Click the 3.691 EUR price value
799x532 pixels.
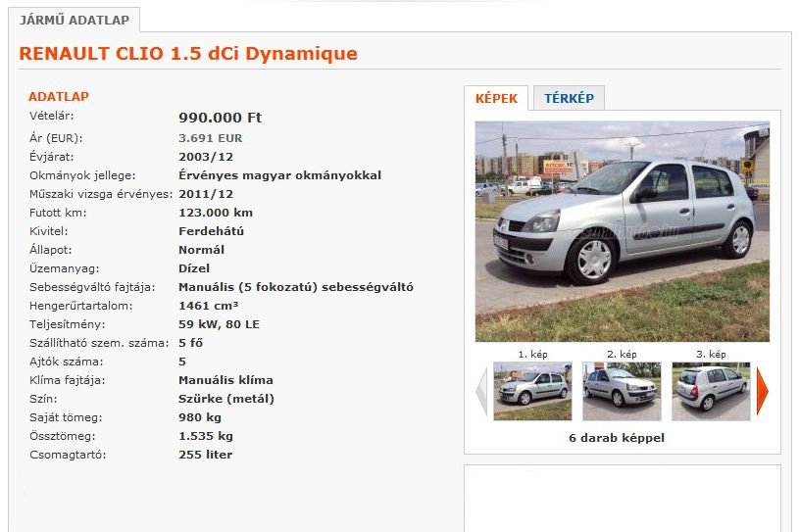(x=210, y=138)
